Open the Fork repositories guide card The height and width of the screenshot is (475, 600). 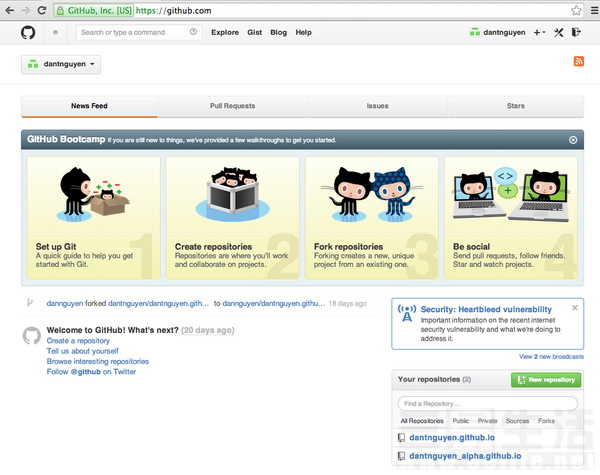(x=372, y=217)
